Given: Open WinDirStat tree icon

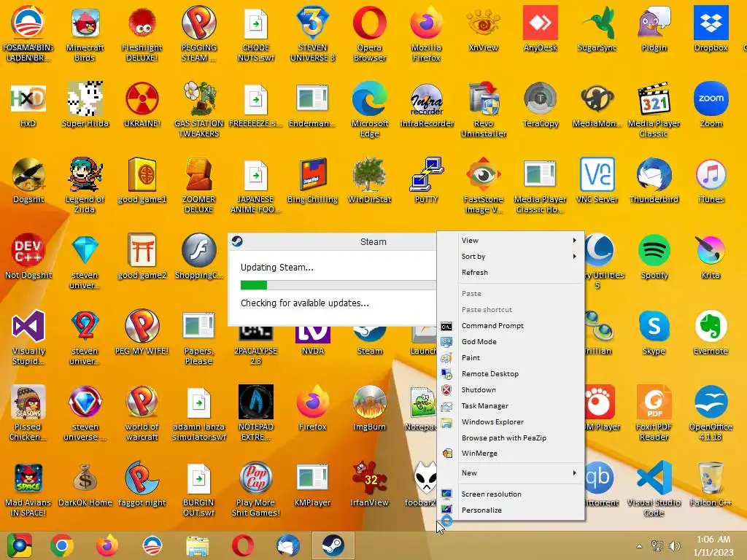Looking at the screenshot, I should [370, 181].
